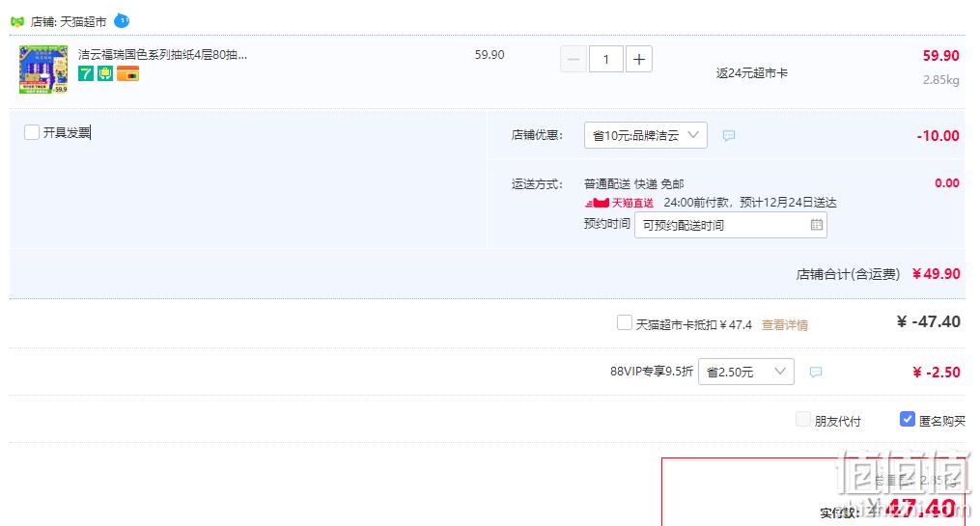Screen dimensions: 980x526
Task: Click the 2.85kg weight value under the item price
Action: (x=941, y=80)
